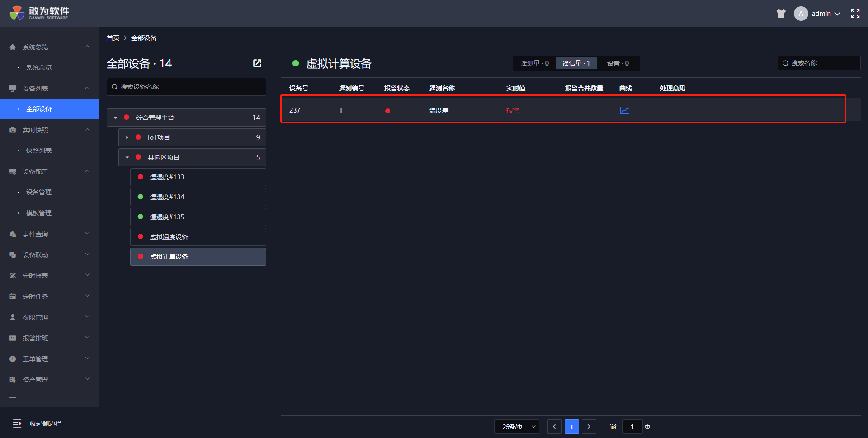The image size is (868, 438).
Task: Click the 实时快照 camera icon
Action: 13,130
